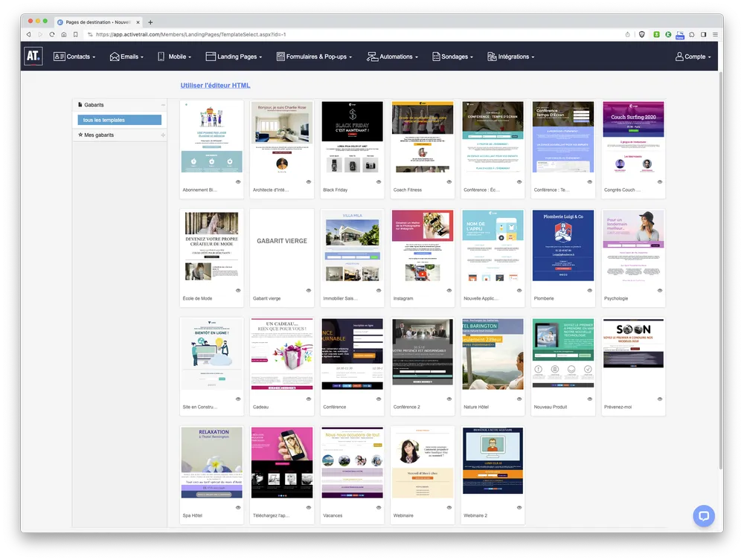
Task: Click the AT. logo in the navbar
Action: coord(33,56)
